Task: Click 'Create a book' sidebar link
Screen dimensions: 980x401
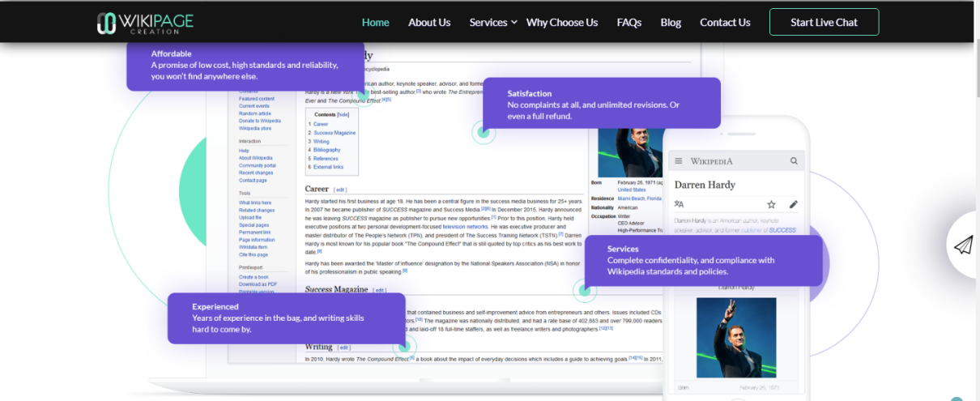Action: (254, 277)
